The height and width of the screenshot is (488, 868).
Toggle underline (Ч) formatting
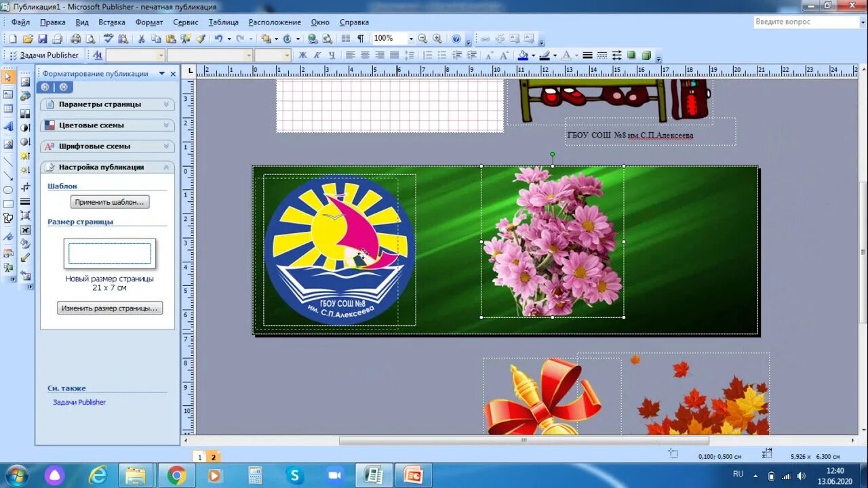coord(332,55)
